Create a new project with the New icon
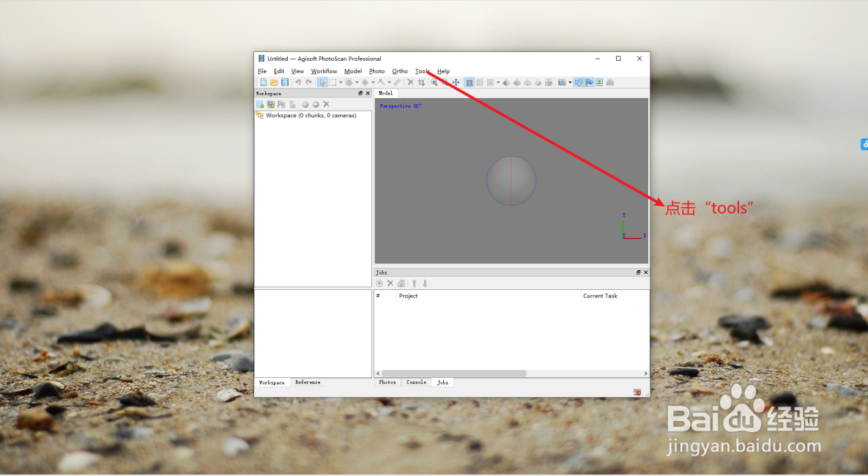Screen dimensions: 868x476 coord(264,82)
